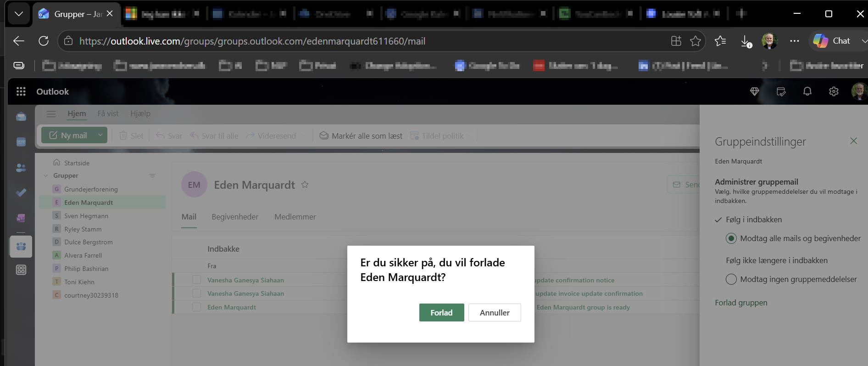Open Copilot Chat in the browser toolbar
Viewport: 868px width, 366px height.
tap(832, 41)
